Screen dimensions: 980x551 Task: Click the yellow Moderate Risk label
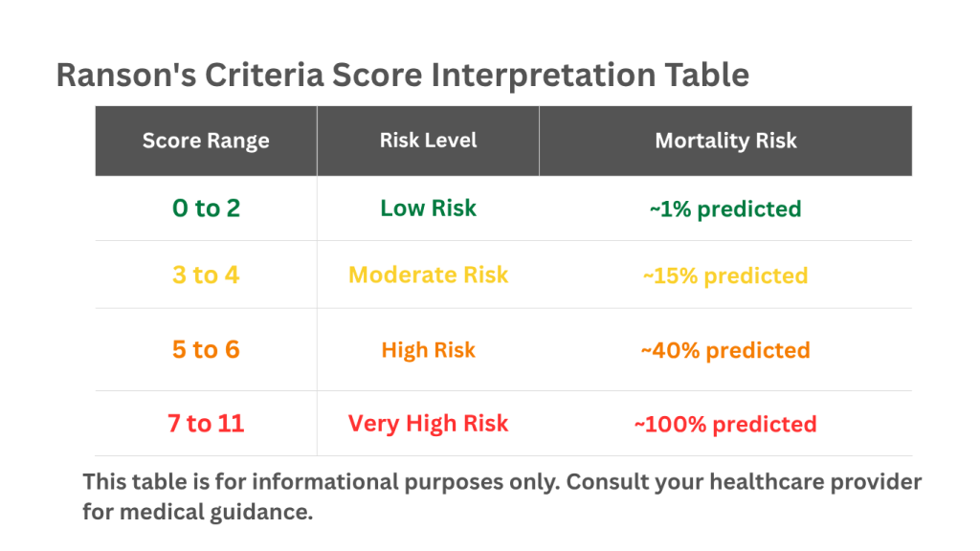tap(428, 275)
